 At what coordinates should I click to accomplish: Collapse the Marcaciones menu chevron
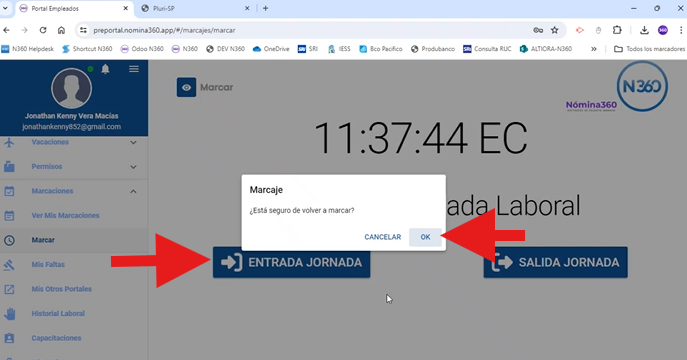click(x=133, y=191)
